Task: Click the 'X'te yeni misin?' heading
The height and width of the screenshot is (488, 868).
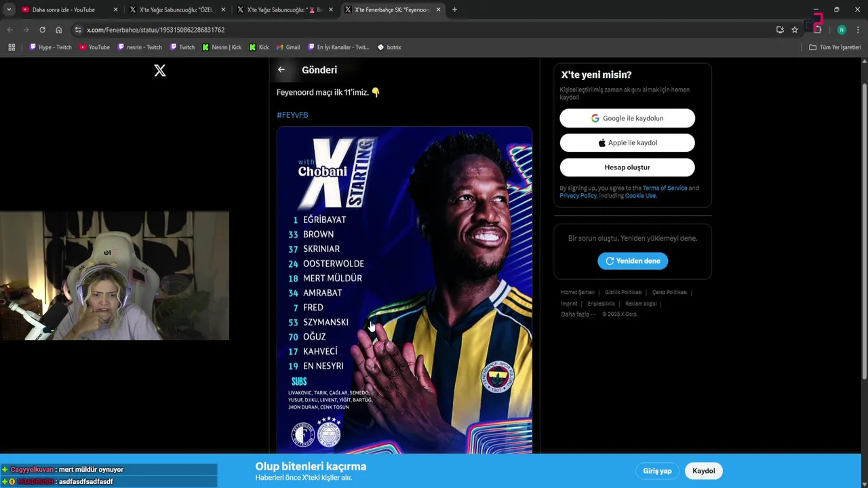Action: (596, 75)
